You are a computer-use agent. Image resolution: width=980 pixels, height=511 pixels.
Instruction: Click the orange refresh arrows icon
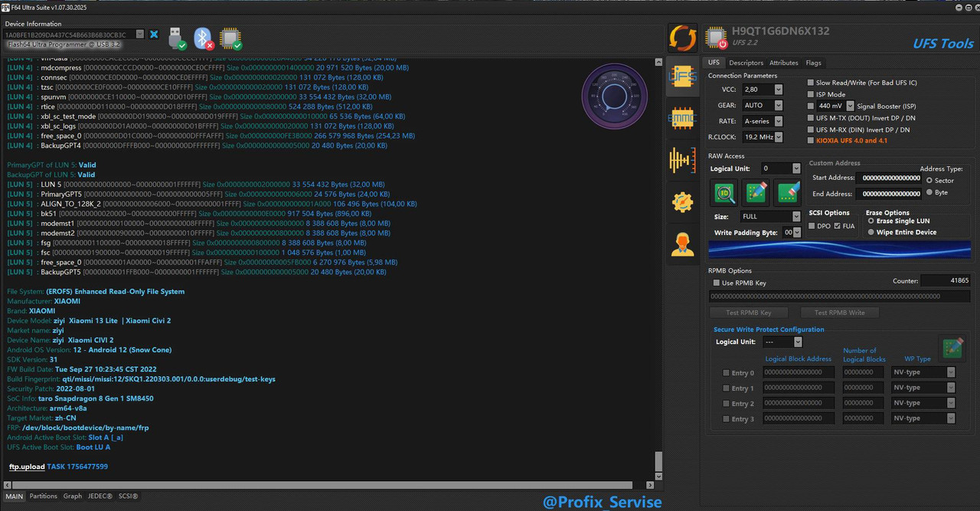click(683, 38)
